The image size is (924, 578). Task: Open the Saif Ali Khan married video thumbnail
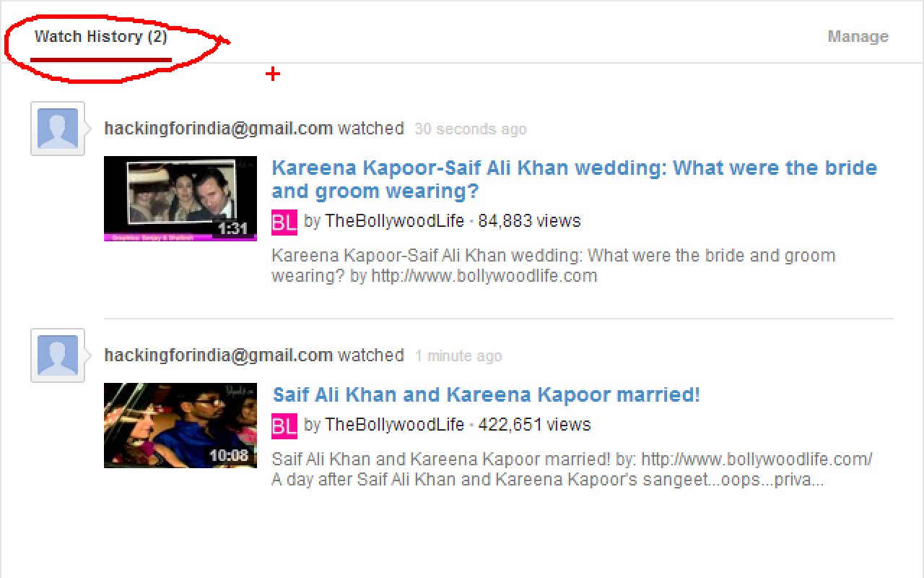(180, 426)
